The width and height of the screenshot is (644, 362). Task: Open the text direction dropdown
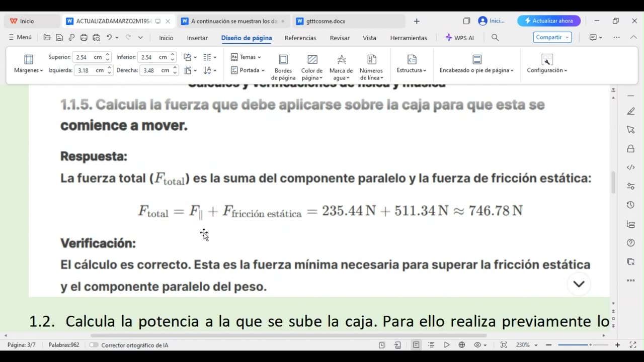pyautogui.click(x=210, y=70)
